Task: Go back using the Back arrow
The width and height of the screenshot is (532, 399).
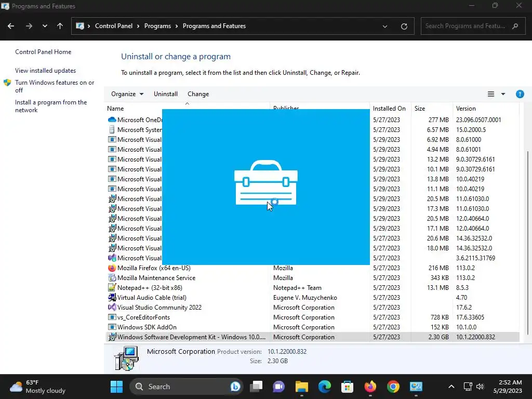Action: tap(11, 26)
